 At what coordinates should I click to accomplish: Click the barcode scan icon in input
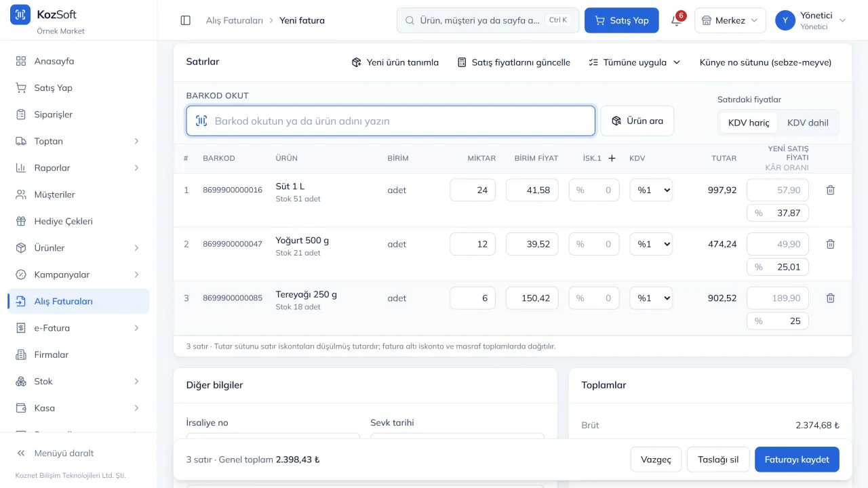coord(201,121)
